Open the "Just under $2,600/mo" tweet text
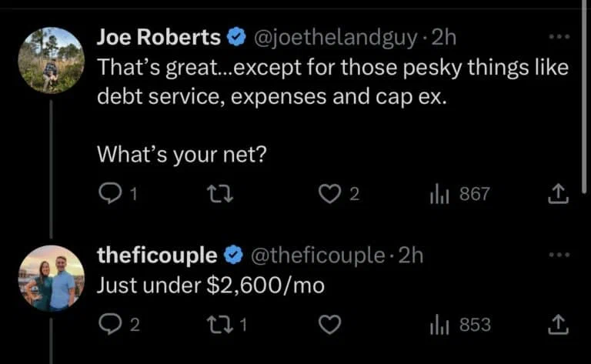 pyautogui.click(x=210, y=286)
